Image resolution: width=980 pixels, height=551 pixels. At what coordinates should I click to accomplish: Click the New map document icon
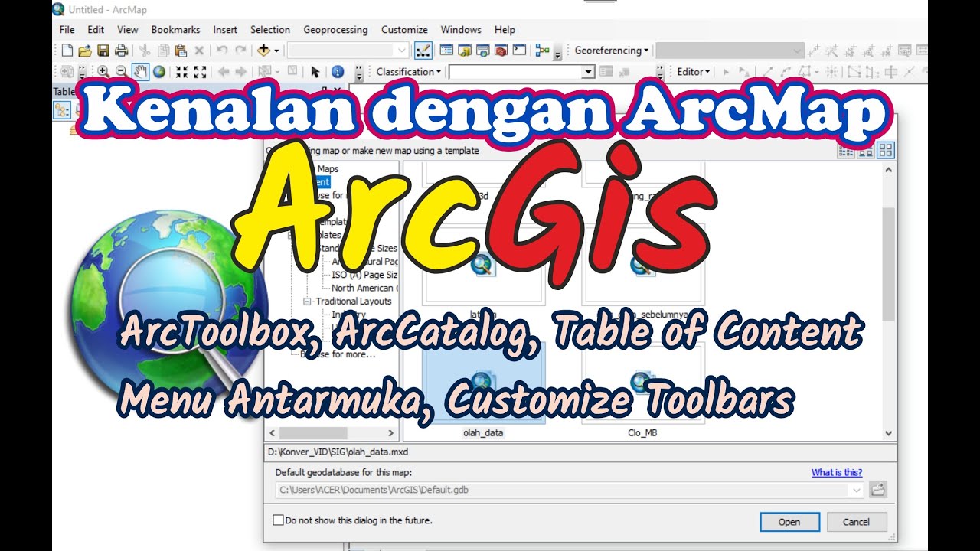[67, 51]
